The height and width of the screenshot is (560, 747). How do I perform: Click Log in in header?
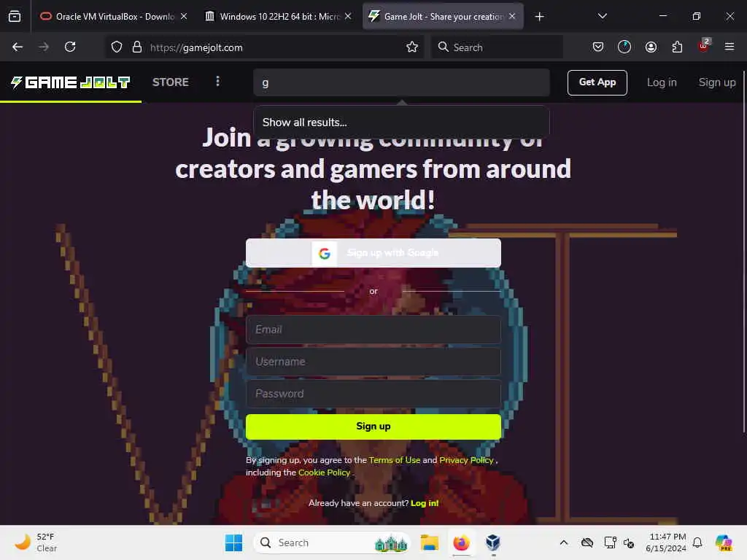coord(662,82)
